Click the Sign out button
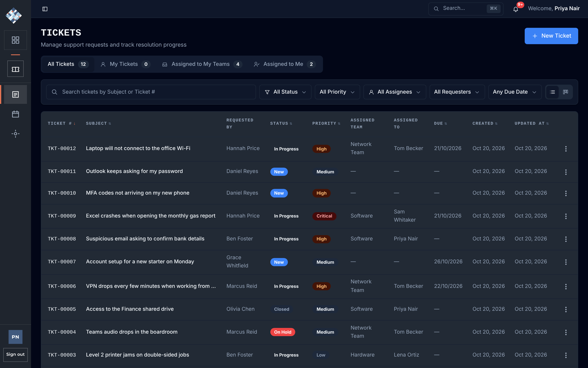The width and height of the screenshot is (588, 368). (x=15, y=355)
